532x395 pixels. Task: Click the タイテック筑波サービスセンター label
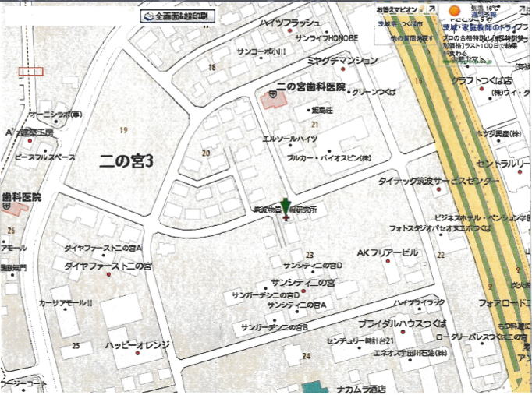coord(438,181)
